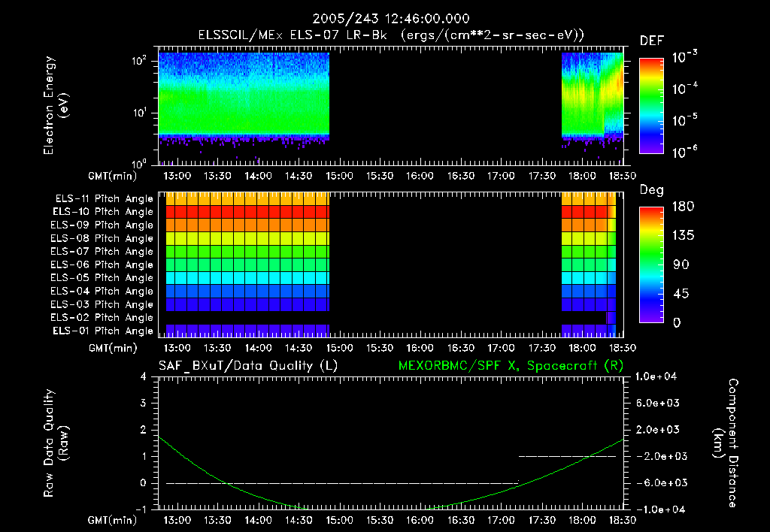This screenshot has height=532, width=770.
Task: Click the ELS-11 Pitch Angle row label
Action: 104,199
